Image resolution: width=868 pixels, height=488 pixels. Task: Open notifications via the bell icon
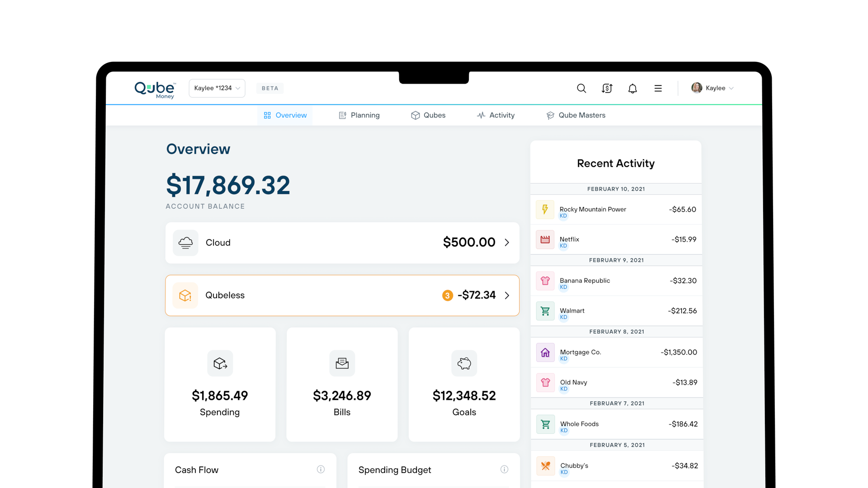click(x=632, y=88)
